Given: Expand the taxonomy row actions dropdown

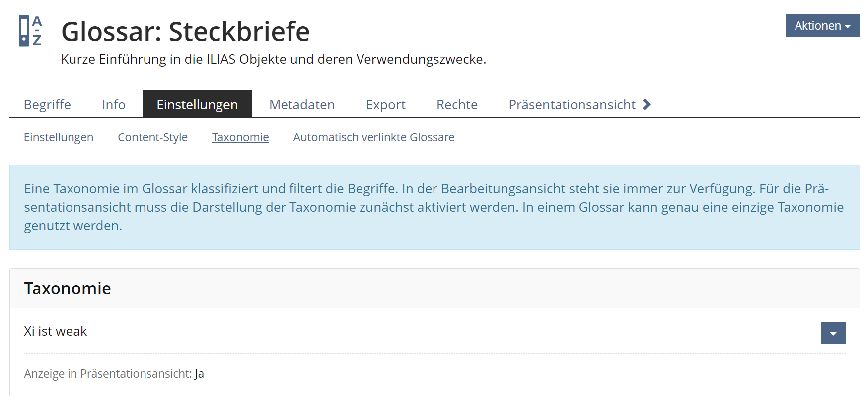Looking at the screenshot, I should (x=833, y=333).
